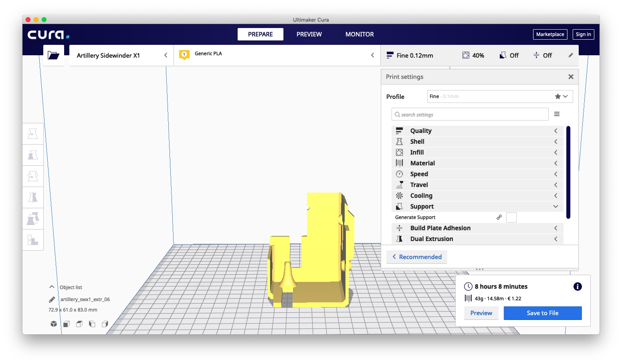
Task: Click the 40% infill indicator
Action: click(473, 55)
